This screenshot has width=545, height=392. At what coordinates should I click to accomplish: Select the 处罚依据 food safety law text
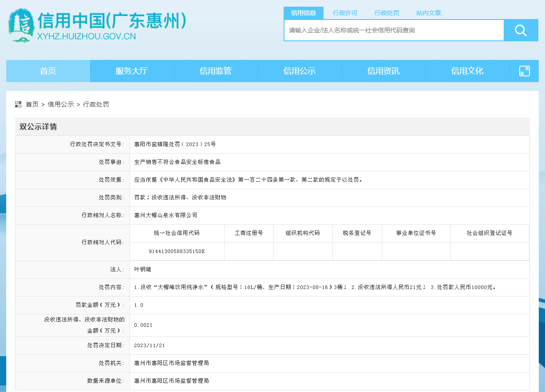tap(249, 180)
